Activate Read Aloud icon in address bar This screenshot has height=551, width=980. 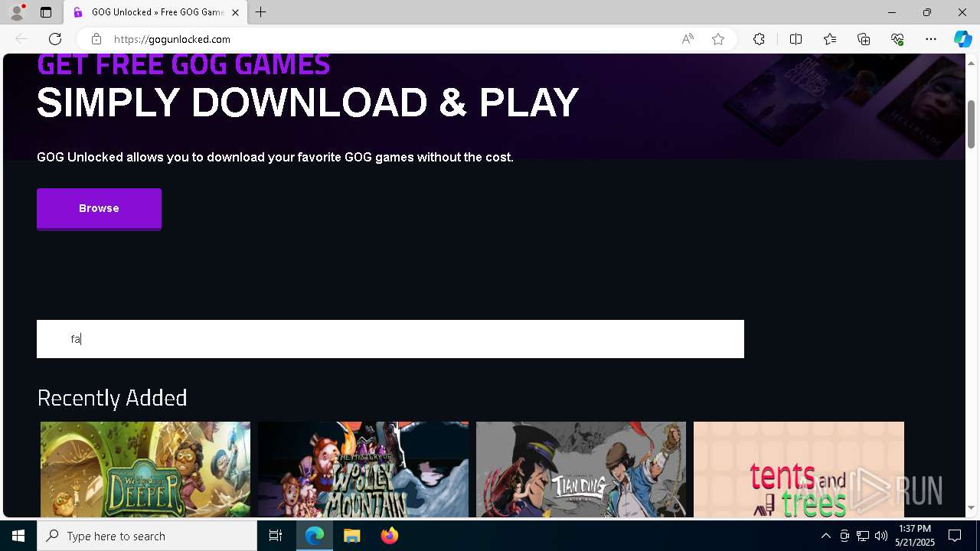click(x=688, y=39)
